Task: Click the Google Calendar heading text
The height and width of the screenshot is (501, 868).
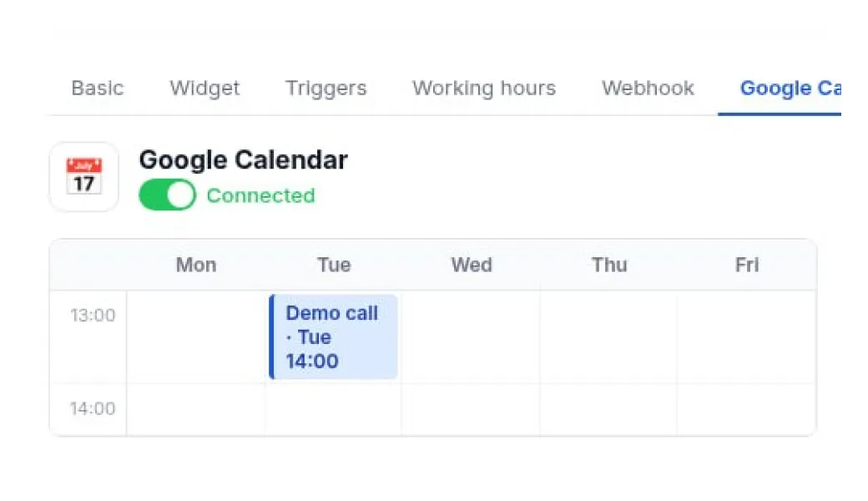Action: tap(243, 159)
